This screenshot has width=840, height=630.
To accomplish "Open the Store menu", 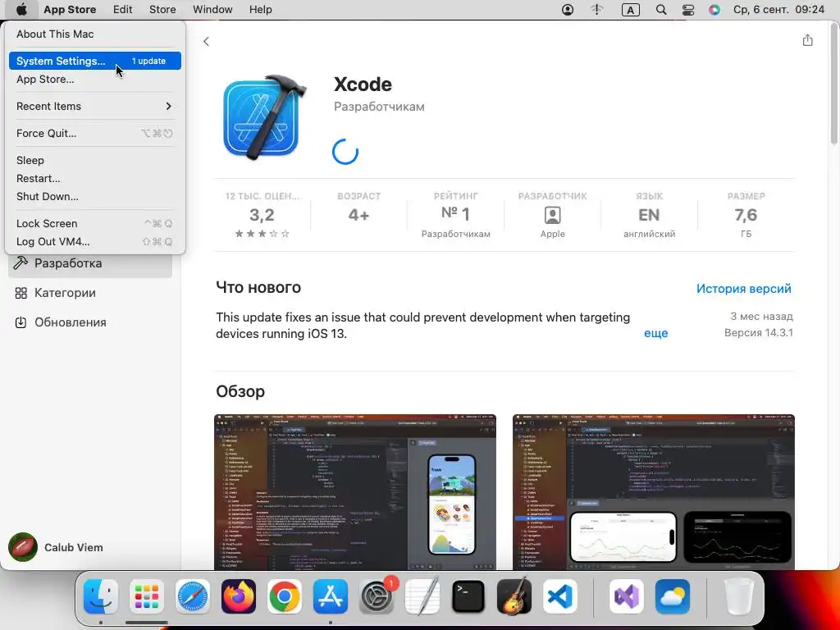I will pos(162,10).
